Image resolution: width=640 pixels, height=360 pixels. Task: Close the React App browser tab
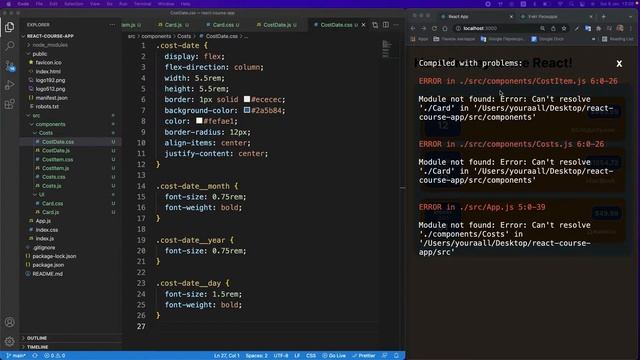511,17
